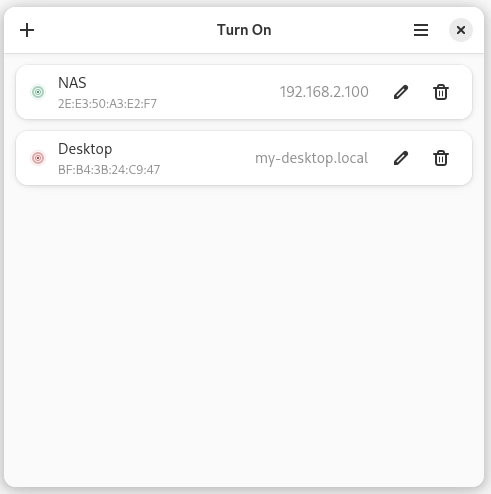Add a new device with plus icon

[27, 30]
